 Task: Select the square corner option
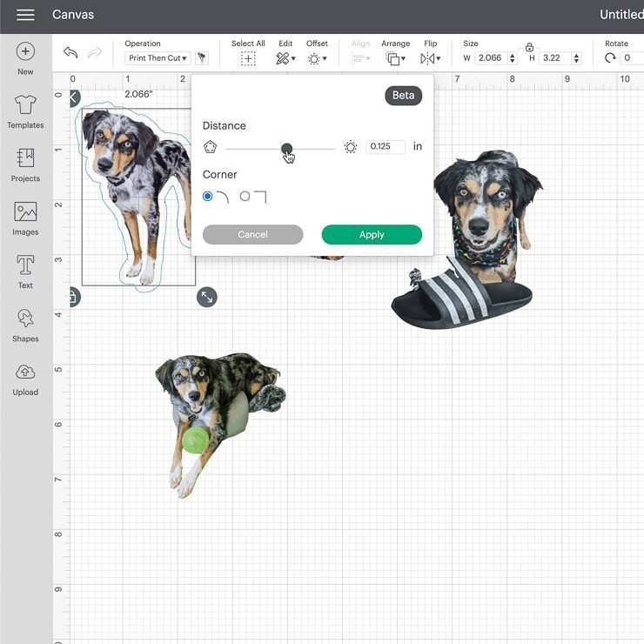(245, 197)
